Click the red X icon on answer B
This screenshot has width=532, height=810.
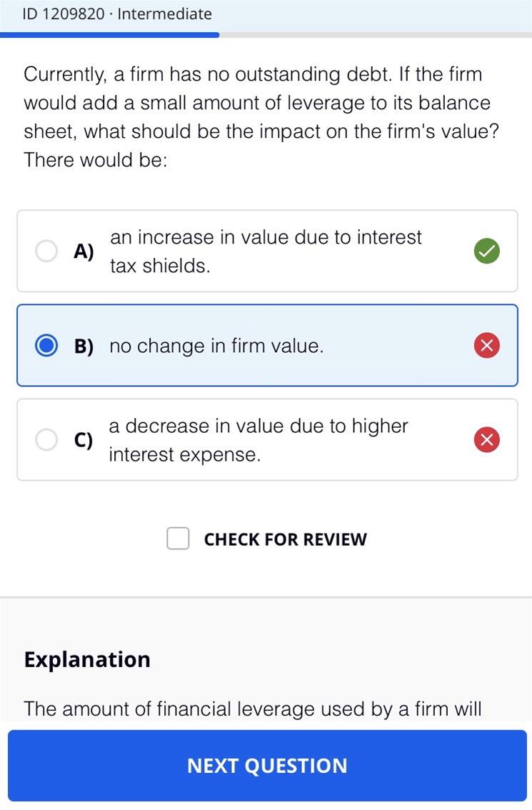(x=486, y=346)
